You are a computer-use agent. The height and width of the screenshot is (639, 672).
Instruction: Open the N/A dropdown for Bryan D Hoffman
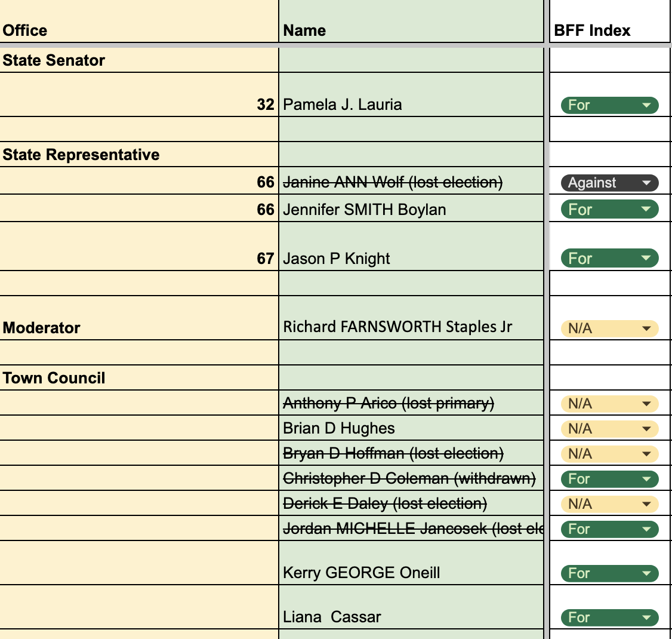[x=609, y=454]
